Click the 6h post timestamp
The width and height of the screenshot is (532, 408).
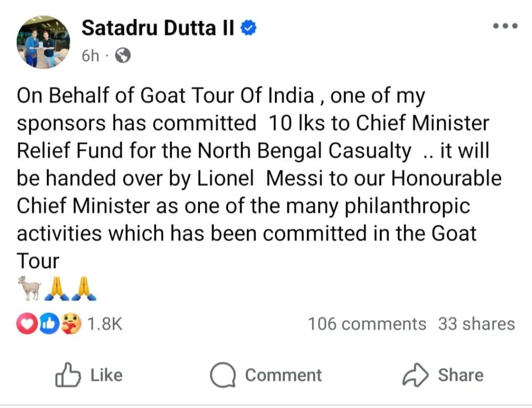click(90, 56)
